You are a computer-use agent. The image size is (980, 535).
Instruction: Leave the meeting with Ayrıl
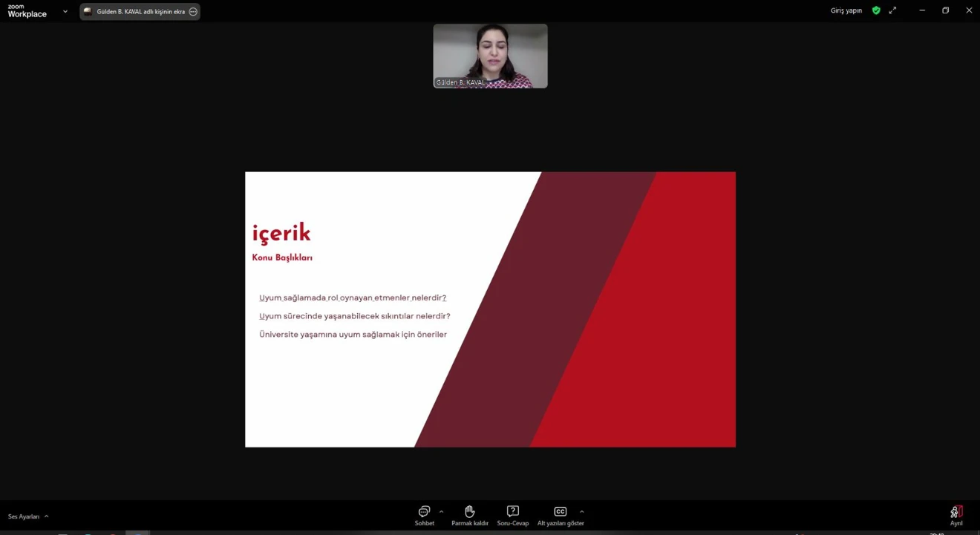(955, 515)
